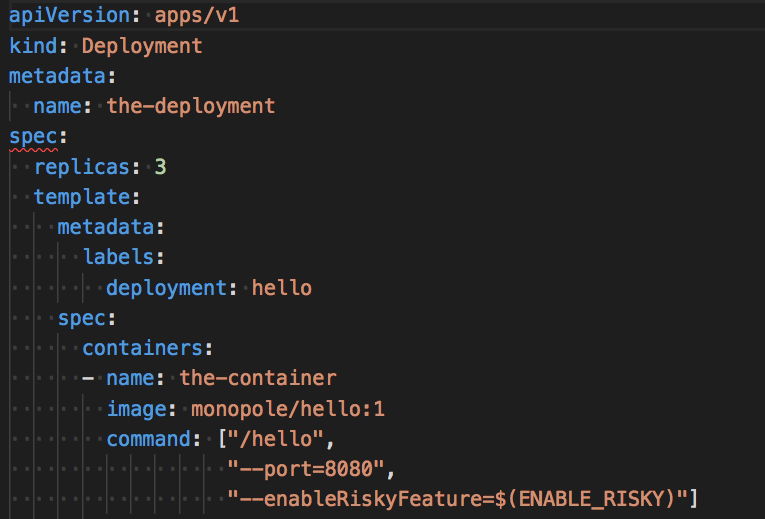The width and height of the screenshot is (765, 519).
Task: Select the --enableRiskyFeature argument string
Action: [458, 499]
